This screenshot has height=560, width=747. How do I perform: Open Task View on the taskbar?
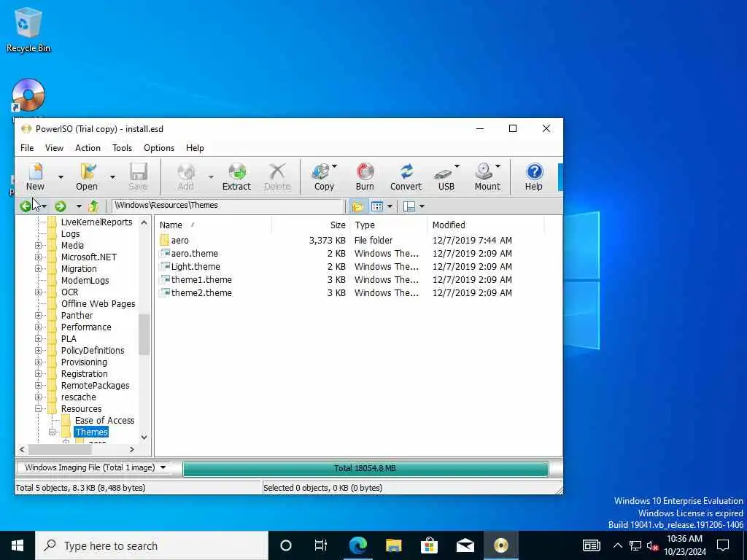pyautogui.click(x=321, y=545)
